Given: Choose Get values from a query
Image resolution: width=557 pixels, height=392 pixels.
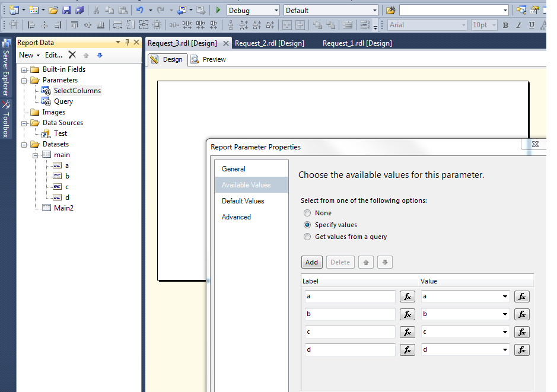Looking at the screenshot, I should [307, 237].
